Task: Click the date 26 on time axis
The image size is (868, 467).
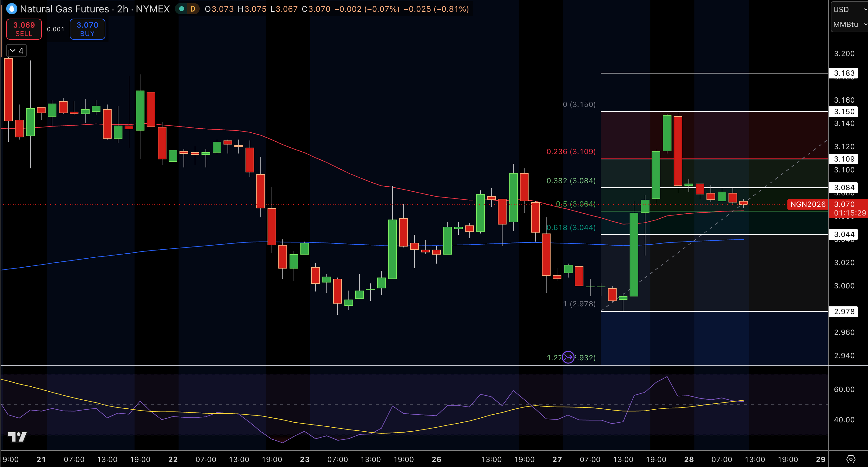Action: [436, 459]
